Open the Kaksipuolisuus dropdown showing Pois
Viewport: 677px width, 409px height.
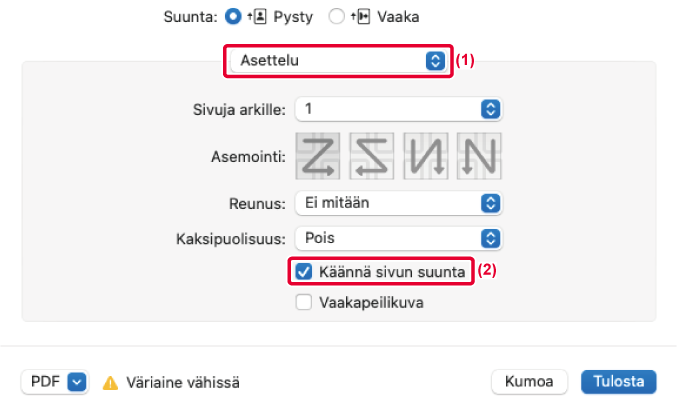pos(399,238)
